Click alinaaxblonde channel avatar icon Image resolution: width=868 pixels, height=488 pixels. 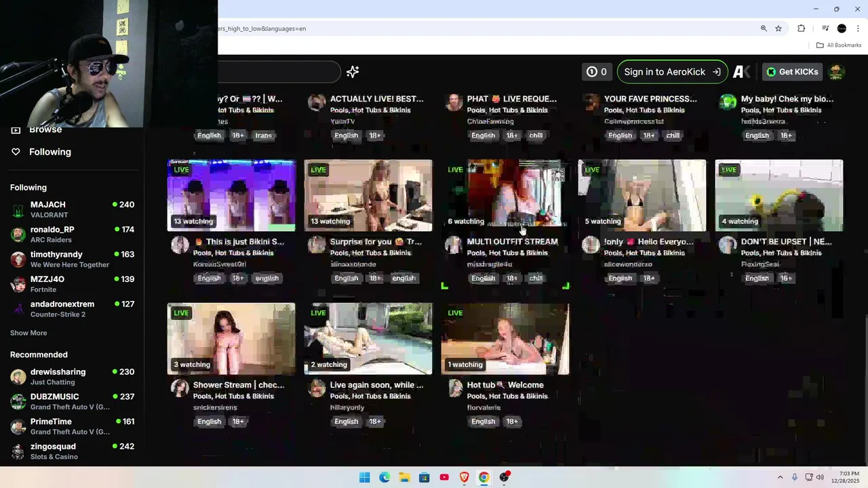(x=317, y=245)
